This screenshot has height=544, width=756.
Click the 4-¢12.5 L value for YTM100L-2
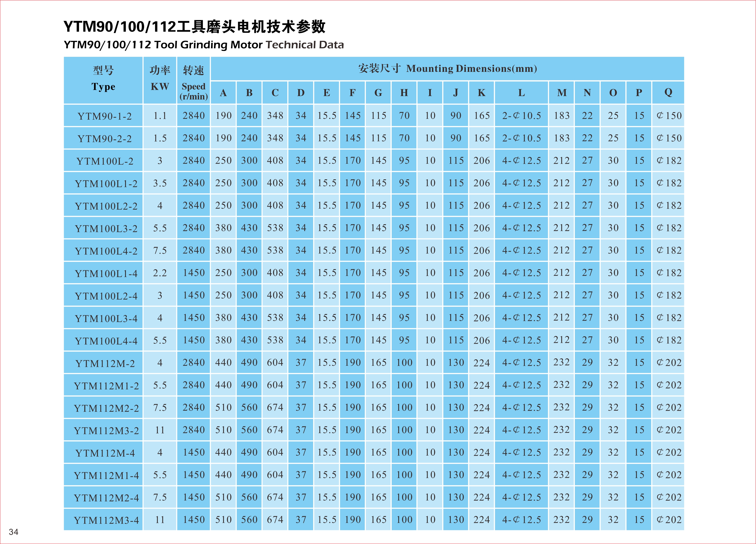click(x=522, y=161)
